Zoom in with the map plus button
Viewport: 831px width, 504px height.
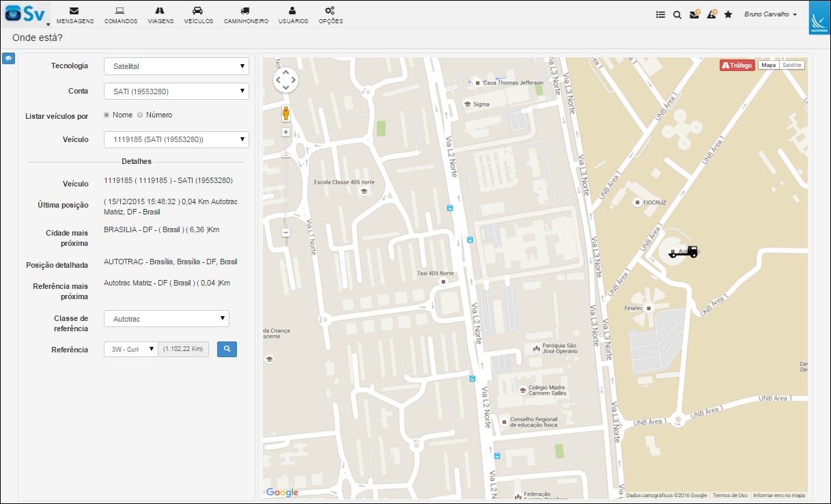(x=285, y=132)
